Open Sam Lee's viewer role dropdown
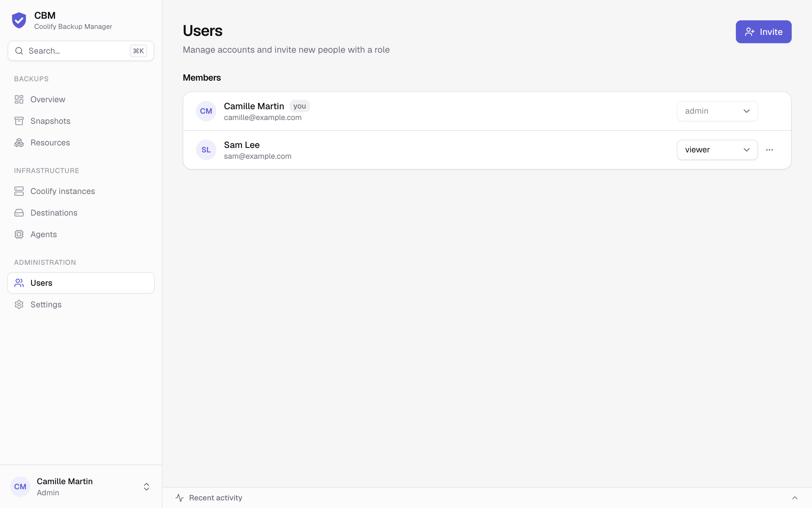Screen dimensions: 812x508 coord(717,150)
